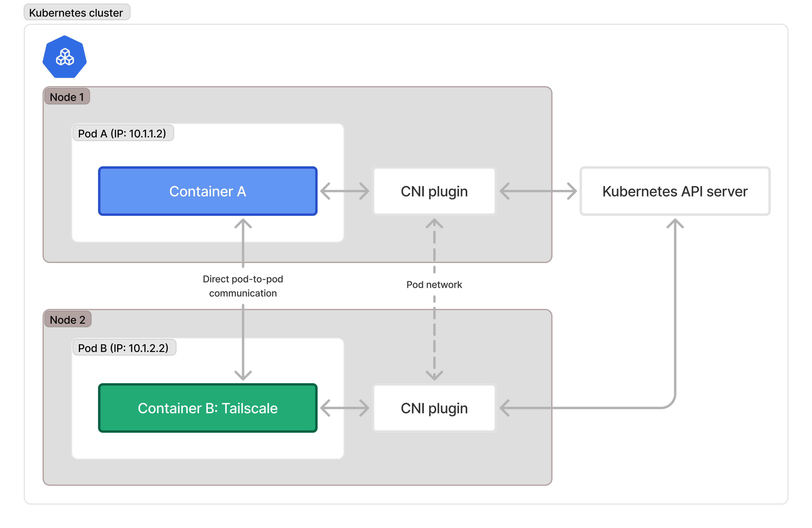Click dashed arrowhead above Node 2 CNI plugin

434,375
